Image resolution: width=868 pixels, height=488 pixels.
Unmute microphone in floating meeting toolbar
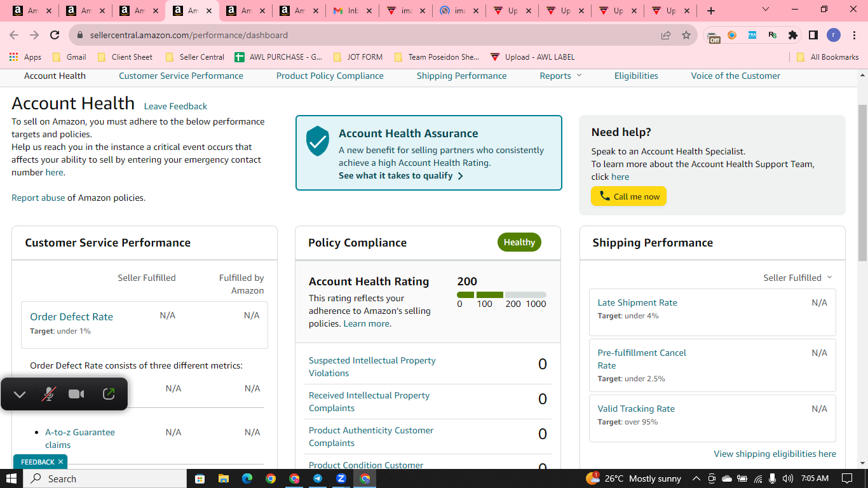tap(48, 395)
